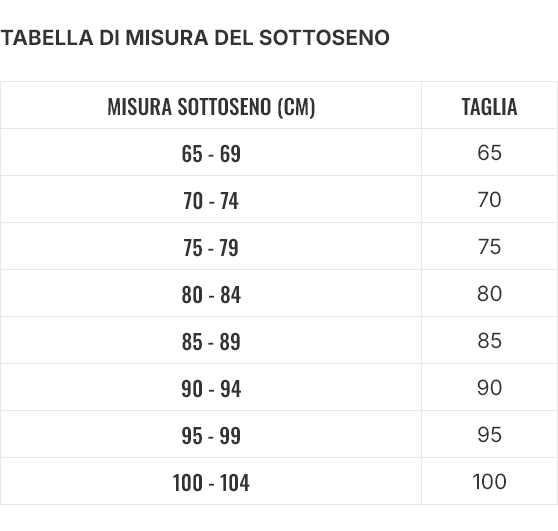Viewport: 558px width, 531px height.
Task: Click the size 65 cell in Taglia column
Action: click(489, 152)
